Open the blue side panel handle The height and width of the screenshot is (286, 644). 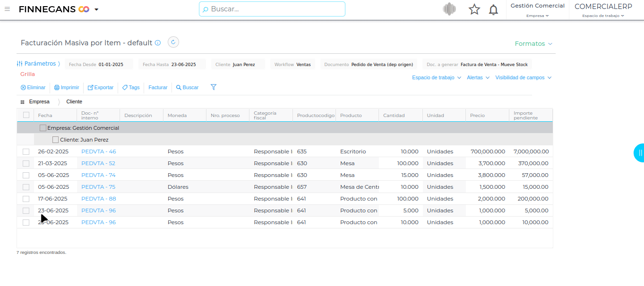(x=639, y=153)
